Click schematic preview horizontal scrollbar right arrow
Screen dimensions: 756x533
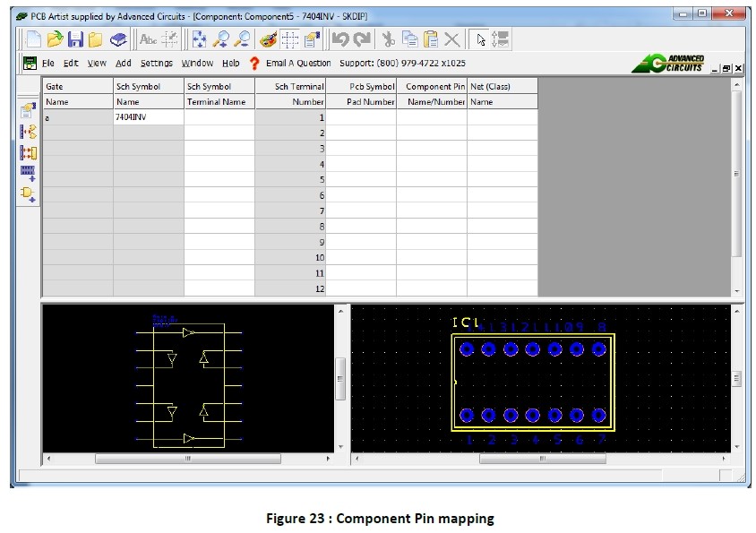click(328, 459)
